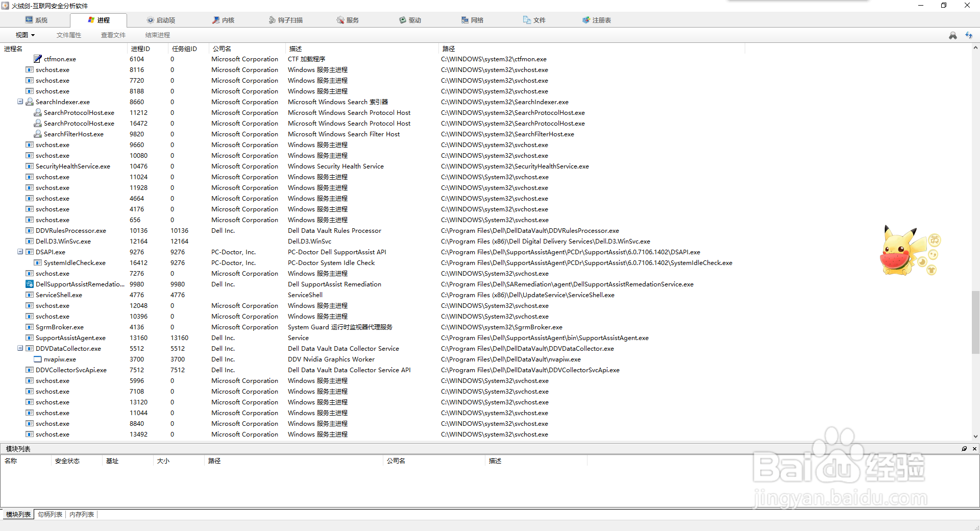Sort modules by 安全状态 column
Screen dimensions: 980x531
(77, 461)
